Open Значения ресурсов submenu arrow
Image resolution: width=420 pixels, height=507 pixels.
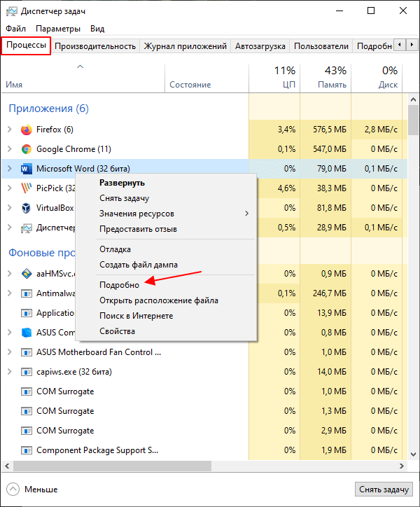click(246, 214)
